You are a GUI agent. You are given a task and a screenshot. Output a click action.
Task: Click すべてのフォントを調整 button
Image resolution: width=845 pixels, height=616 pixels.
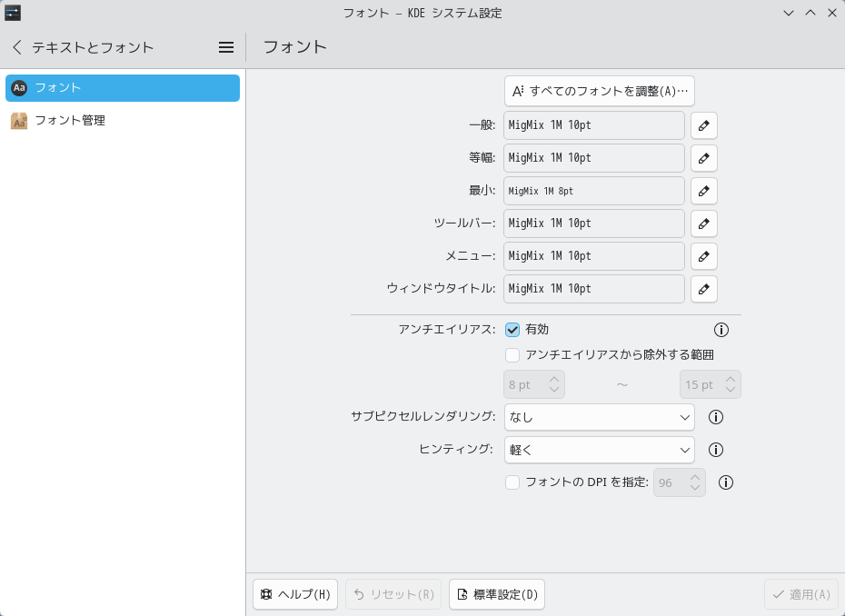599,91
